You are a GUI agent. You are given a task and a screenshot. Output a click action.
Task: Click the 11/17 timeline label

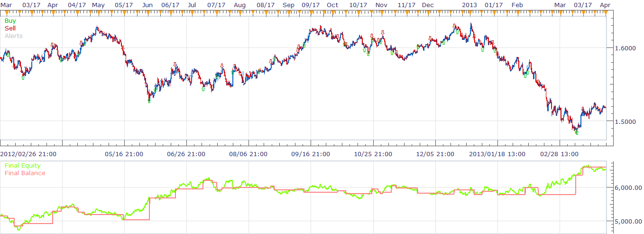coord(406,5)
